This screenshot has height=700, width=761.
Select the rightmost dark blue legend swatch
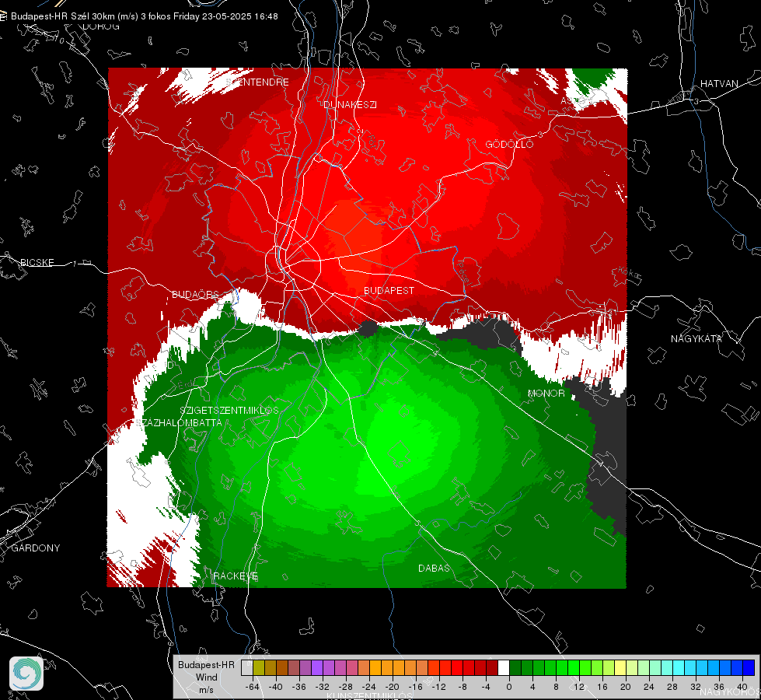point(749,667)
